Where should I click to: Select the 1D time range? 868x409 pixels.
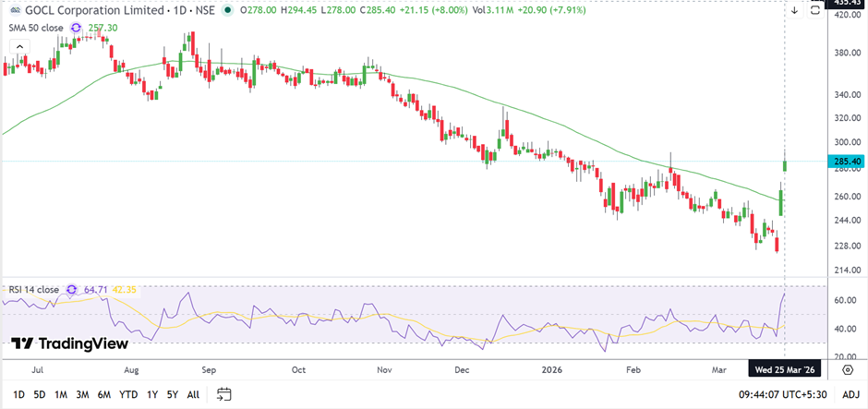click(x=18, y=394)
